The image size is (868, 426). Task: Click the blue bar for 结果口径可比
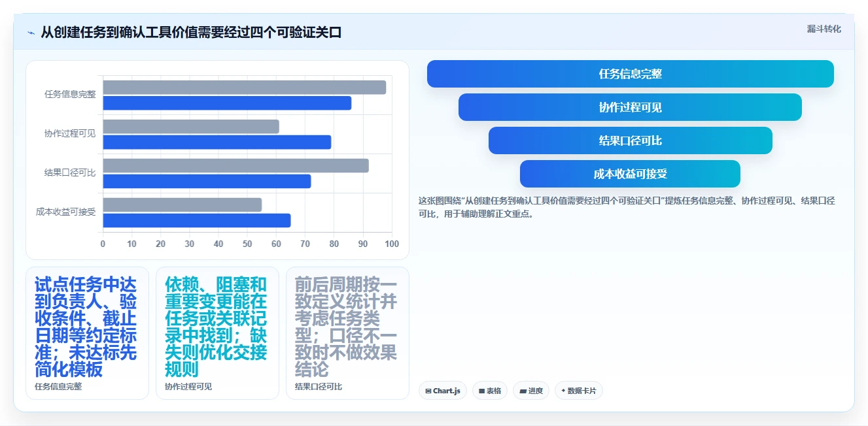click(x=207, y=182)
